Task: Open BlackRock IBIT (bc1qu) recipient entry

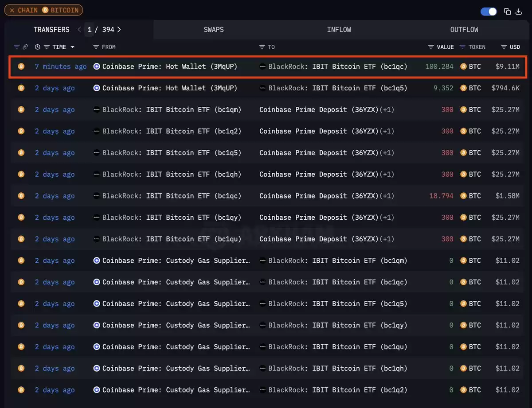Action: point(338,347)
